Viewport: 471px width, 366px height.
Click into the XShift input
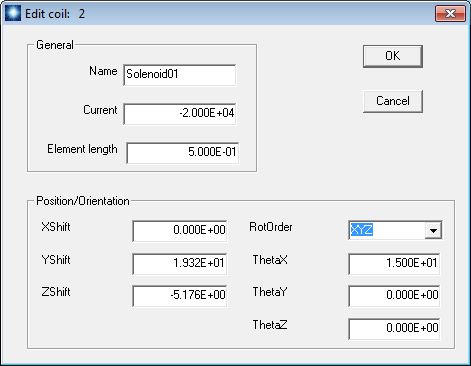(x=180, y=231)
